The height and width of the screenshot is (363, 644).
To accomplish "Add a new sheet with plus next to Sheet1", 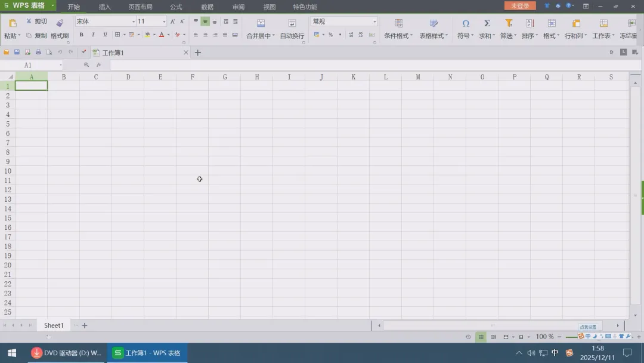I will click(85, 325).
